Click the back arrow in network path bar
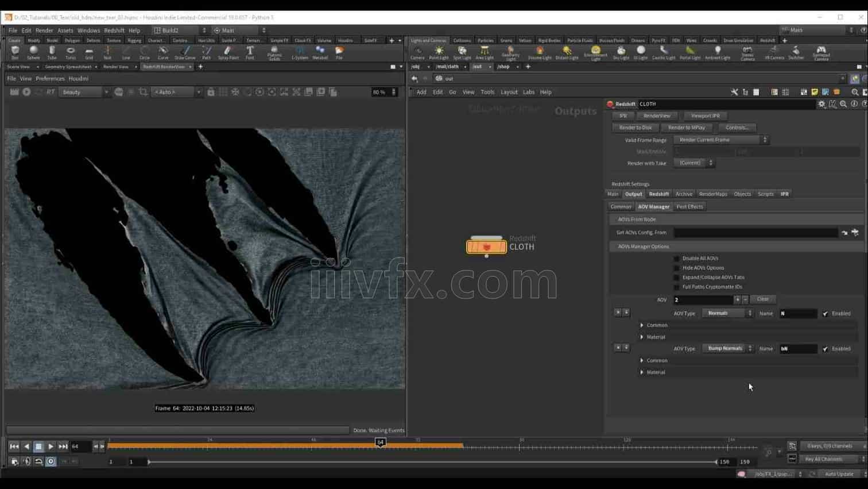Screen dimensions: 868x489 414,79
